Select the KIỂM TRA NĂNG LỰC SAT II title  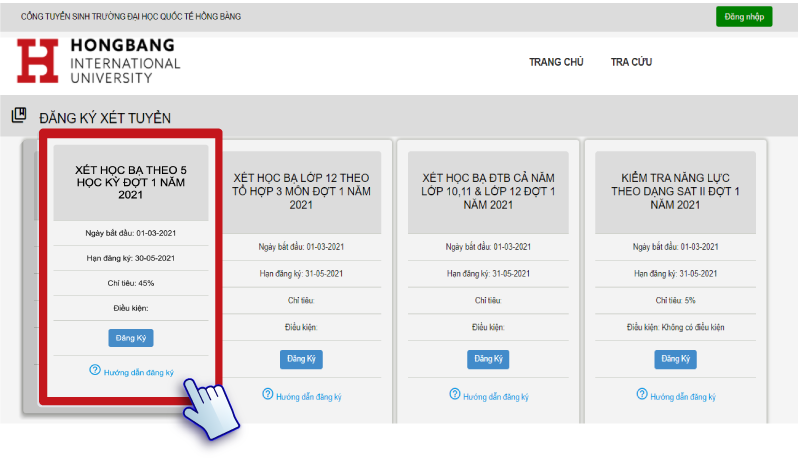(x=676, y=191)
